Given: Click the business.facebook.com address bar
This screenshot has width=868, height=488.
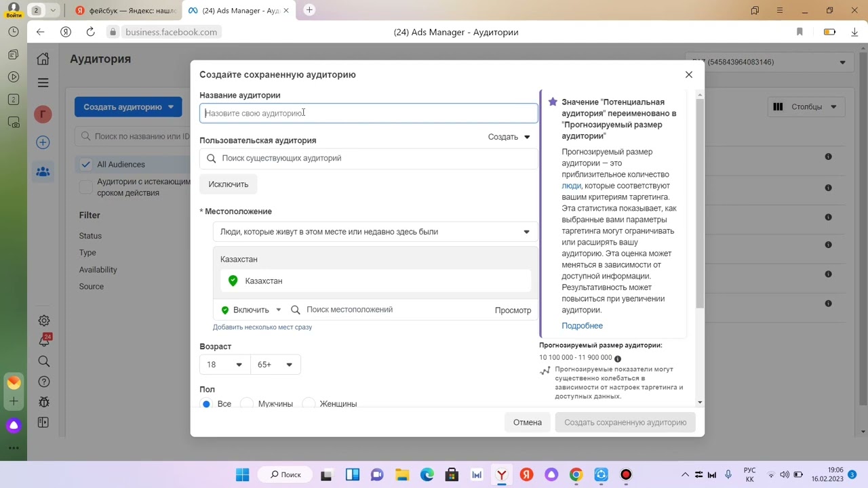Looking at the screenshot, I should pos(172,32).
